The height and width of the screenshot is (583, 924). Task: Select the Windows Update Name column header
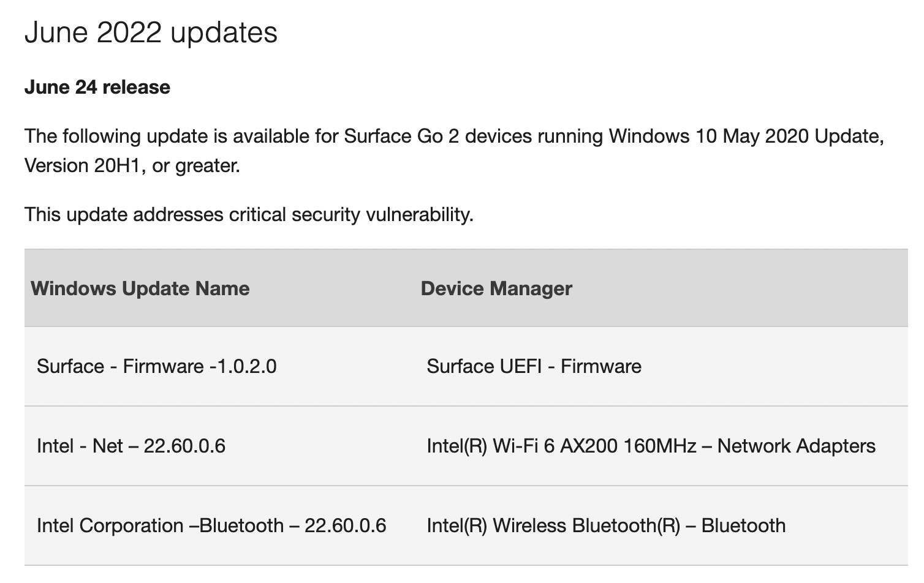coord(140,288)
